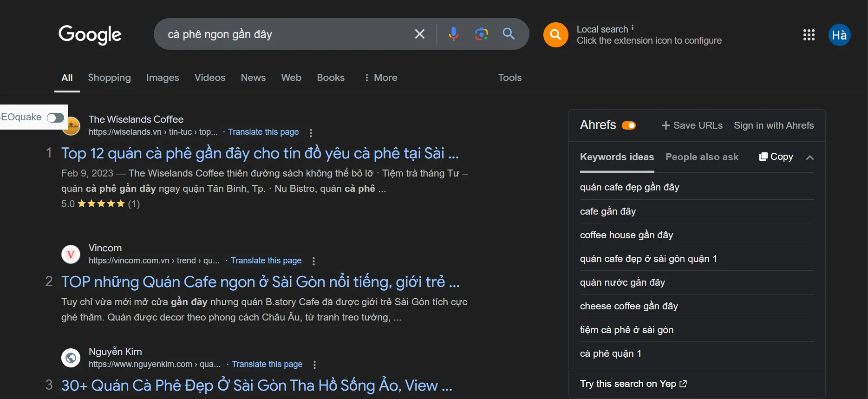Image resolution: width=868 pixels, height=399 pixels.
Task: Click keyword 'quán cafe đẹp ở sài gòn quận 1'
Action: click(x=648, y=259)
